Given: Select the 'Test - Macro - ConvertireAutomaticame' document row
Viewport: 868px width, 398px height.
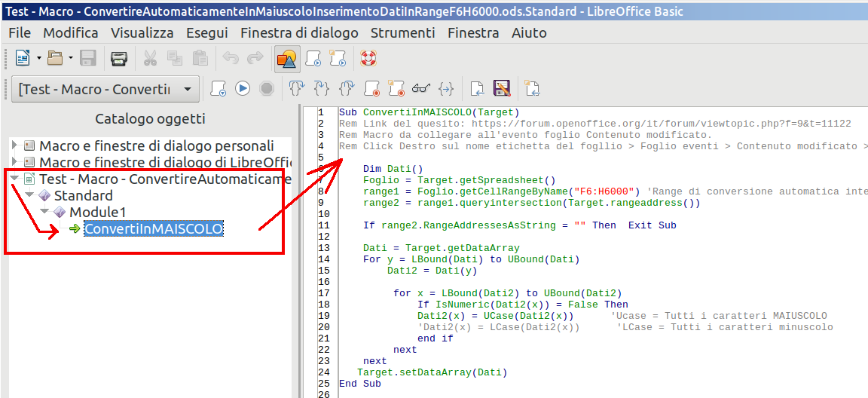Looking at the screenshot, I should click(x=165, y=179).
